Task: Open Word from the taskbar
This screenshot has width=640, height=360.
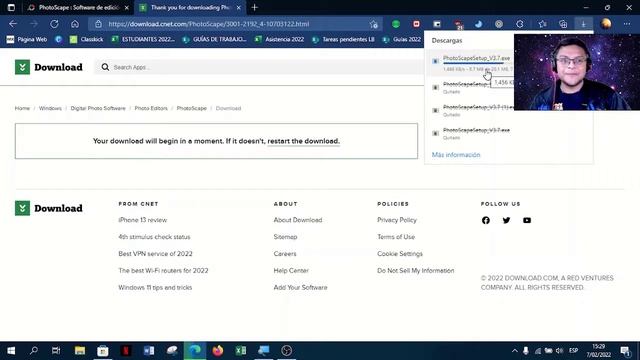Action: (149, 351)
